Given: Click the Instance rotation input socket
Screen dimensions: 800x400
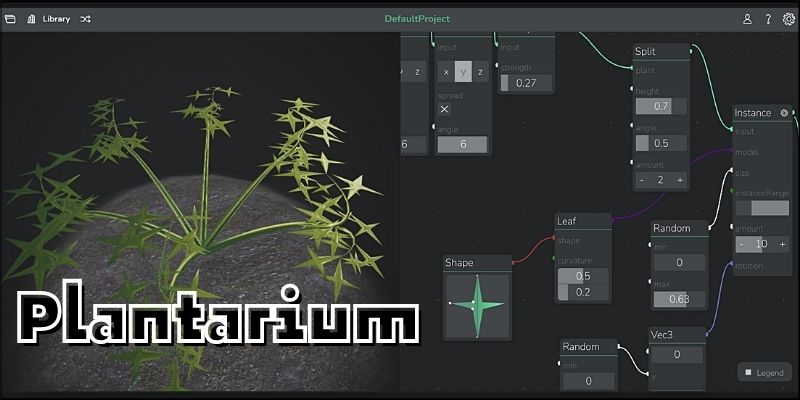Looking at the screenshot, I should [x=733, y=265].
